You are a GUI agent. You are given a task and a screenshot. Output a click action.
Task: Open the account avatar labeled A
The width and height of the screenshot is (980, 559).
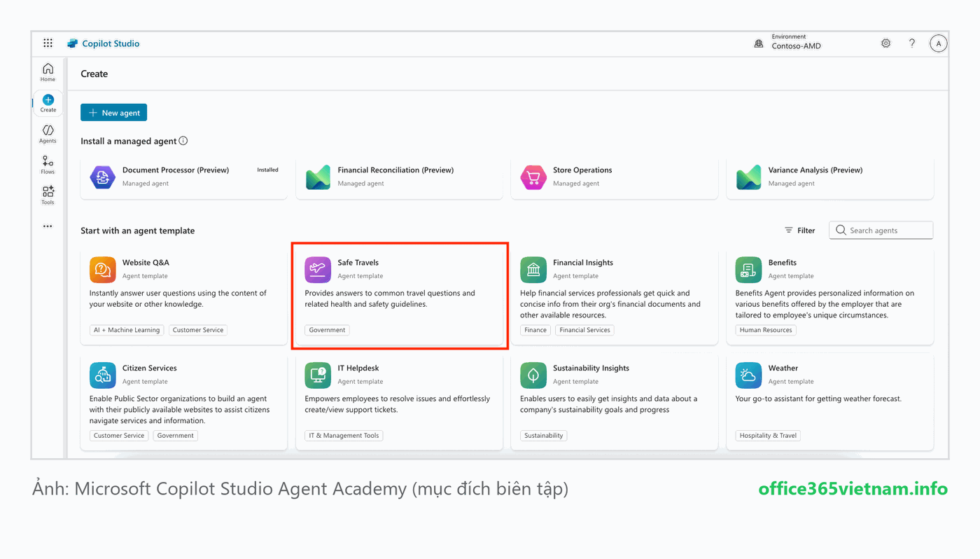click(938, 43)
